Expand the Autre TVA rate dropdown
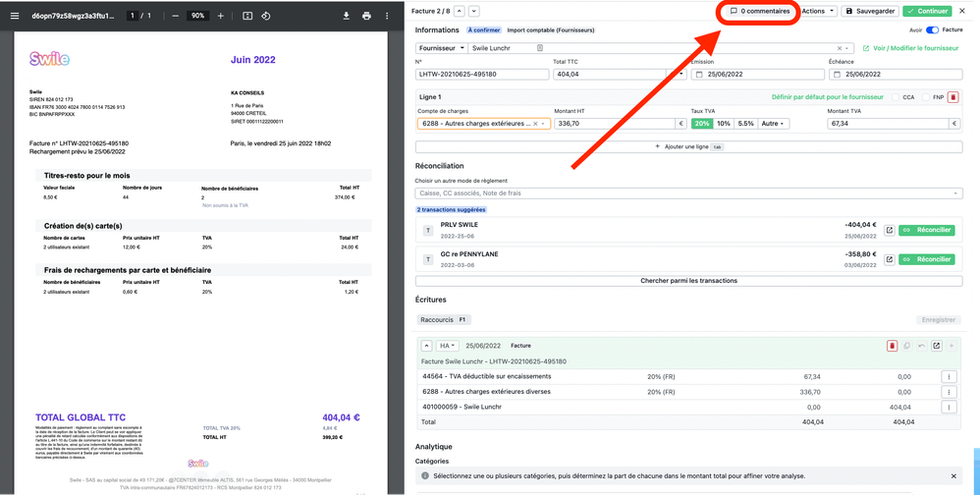The height and width of the screenshot is (495, 980). click(773, 124)
